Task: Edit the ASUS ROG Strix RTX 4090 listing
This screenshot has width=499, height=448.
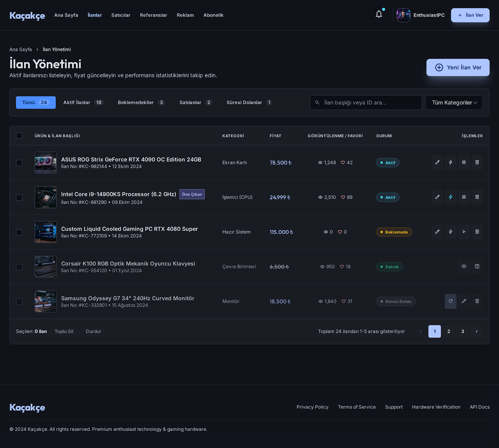Action: click(437, 163)
